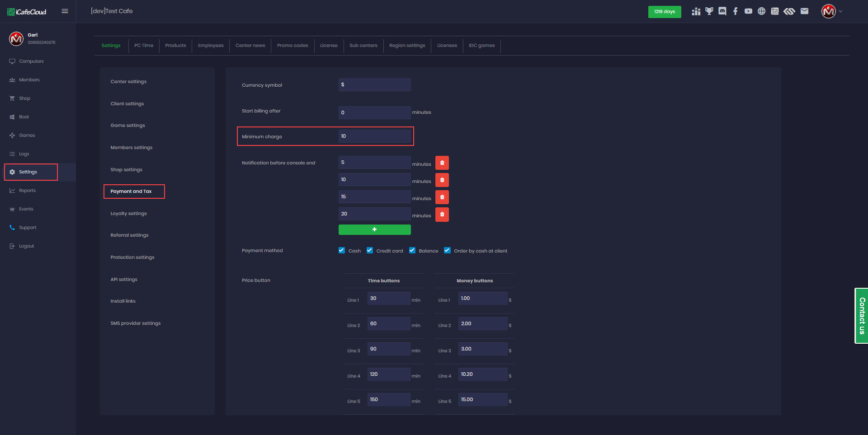Open the Promo codes tab
Viewport: 868px width, 435px height.
pyautogui.click(x=292, y=46)
